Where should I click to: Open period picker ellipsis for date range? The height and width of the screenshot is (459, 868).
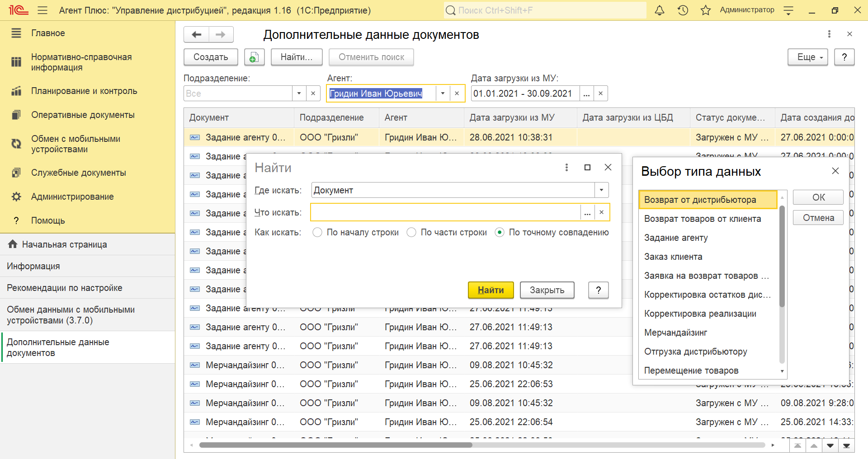[586, 94]
